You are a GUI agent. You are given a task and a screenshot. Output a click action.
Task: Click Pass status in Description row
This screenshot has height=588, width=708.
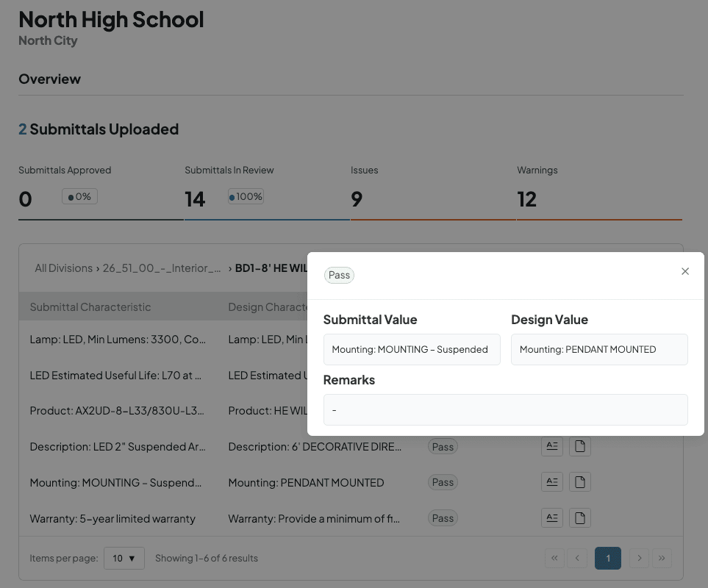[x=443, y=446]
